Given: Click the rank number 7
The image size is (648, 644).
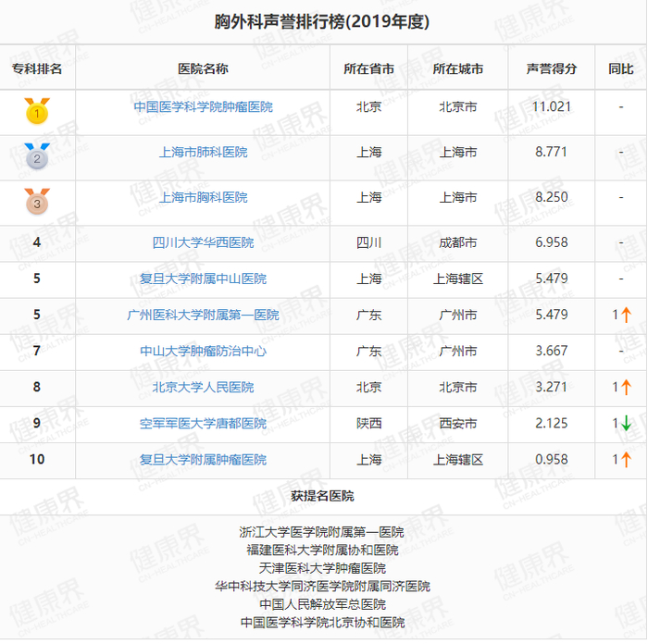Looking at the screenshot, I should coord(37,351).
